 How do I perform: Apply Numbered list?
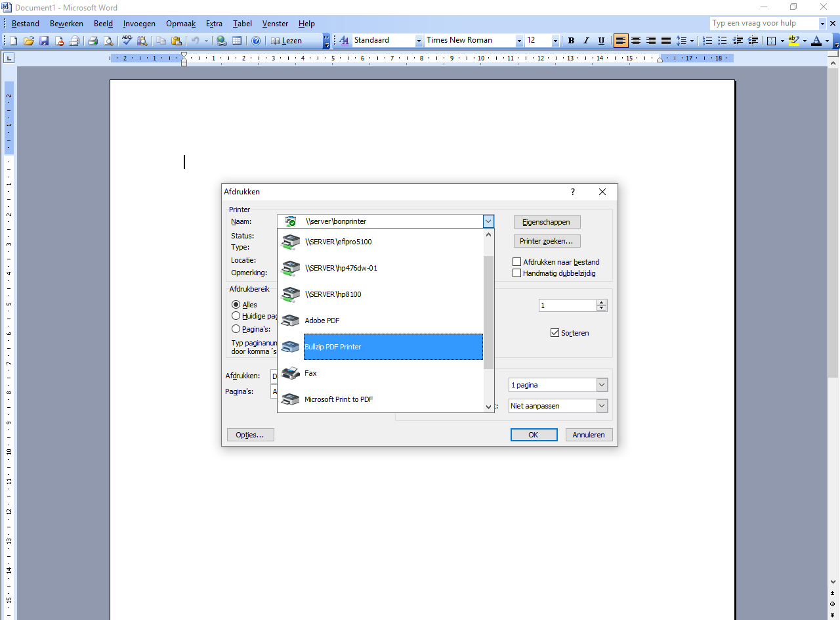(x=708, y=41)
